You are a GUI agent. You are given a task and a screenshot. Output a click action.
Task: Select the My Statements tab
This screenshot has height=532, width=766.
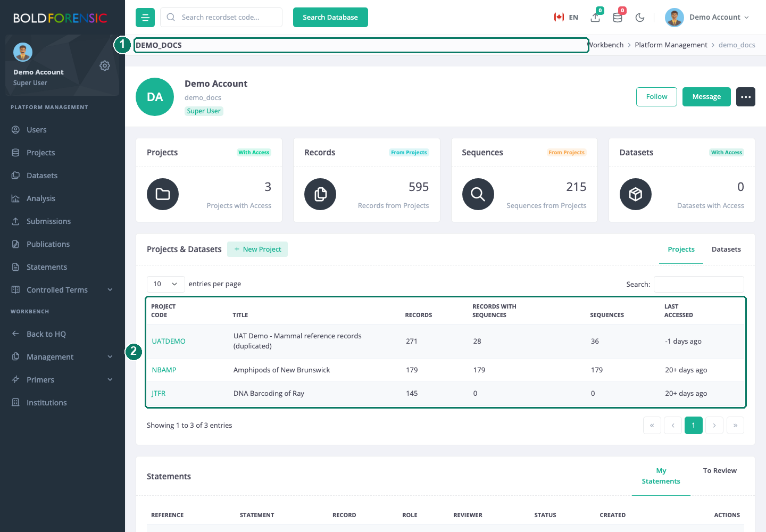pyautogui.click(x=661, y=476)
